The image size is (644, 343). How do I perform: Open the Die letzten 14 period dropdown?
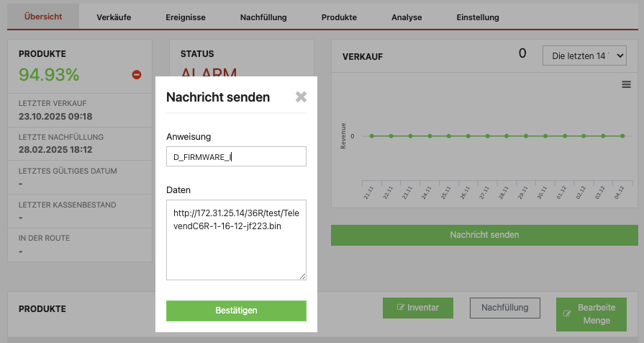tap(584, 55)
